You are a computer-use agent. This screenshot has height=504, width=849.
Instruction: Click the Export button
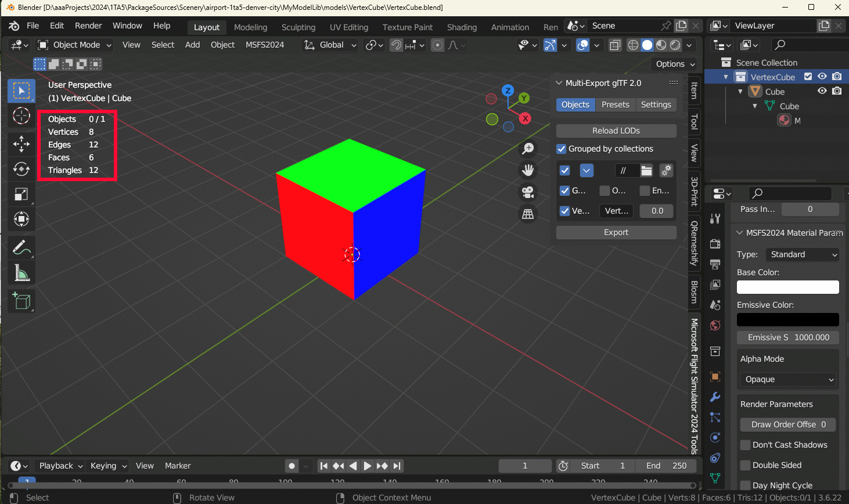(x=616, y=232)
